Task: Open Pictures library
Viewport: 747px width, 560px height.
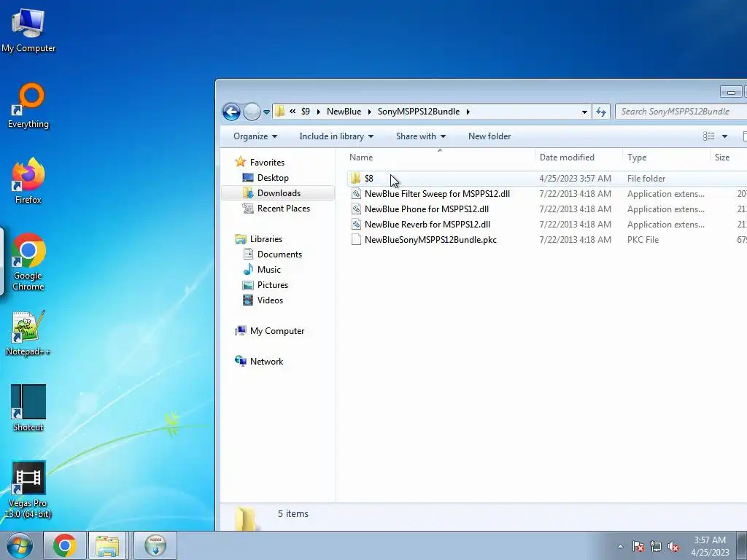Action: 273,285
